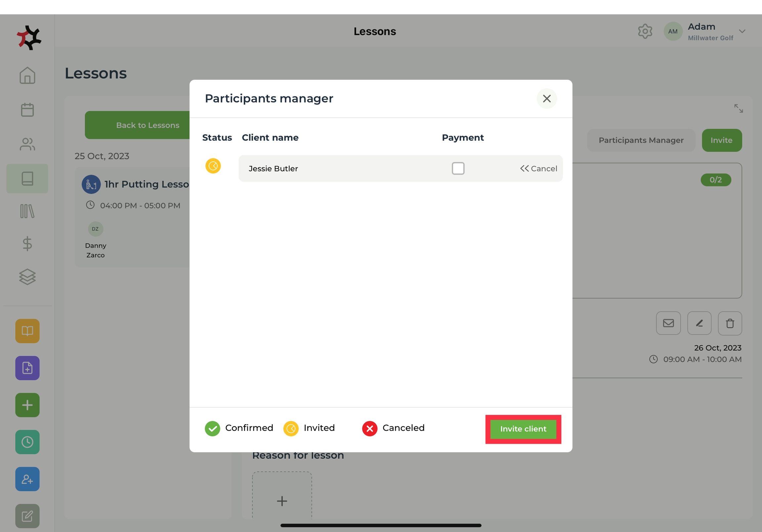The width and height of the screenshot is (762, 532).
Task: Open the Clients people icon in sidebar
Action: click(x=27, y=144)
